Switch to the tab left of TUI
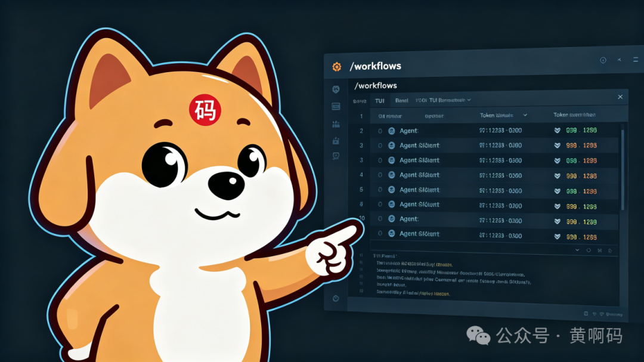The width and height of the screenshot is (644, 362). point(360,101)
